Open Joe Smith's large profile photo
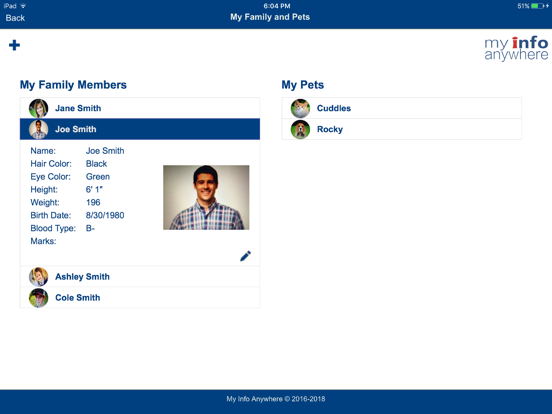The height and width of the screenshot is (414, 552). [x=206, y=197]
